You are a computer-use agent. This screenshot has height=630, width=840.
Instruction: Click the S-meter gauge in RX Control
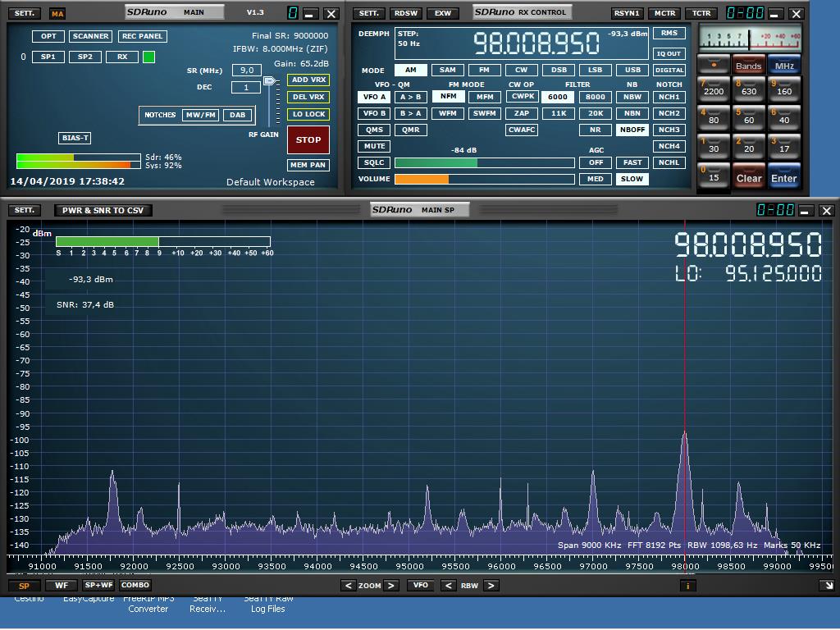(750, 38)
